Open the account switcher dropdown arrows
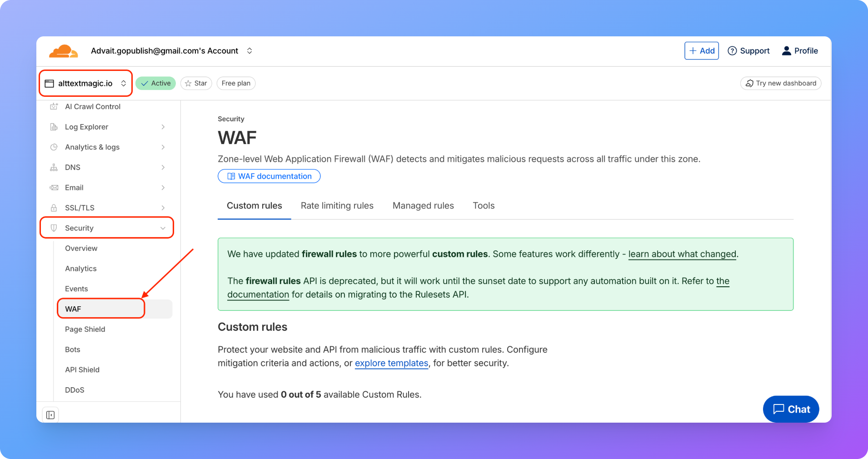868x459 pixels. coord(249,51)
